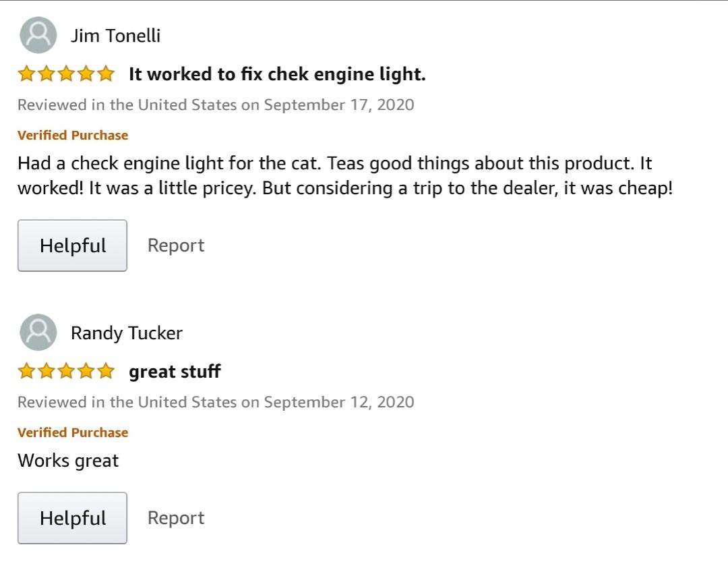This screenshot has height=574, width=728.
Task: Click the first star in Jim Tonelli's rating
Action: [26, 74]
